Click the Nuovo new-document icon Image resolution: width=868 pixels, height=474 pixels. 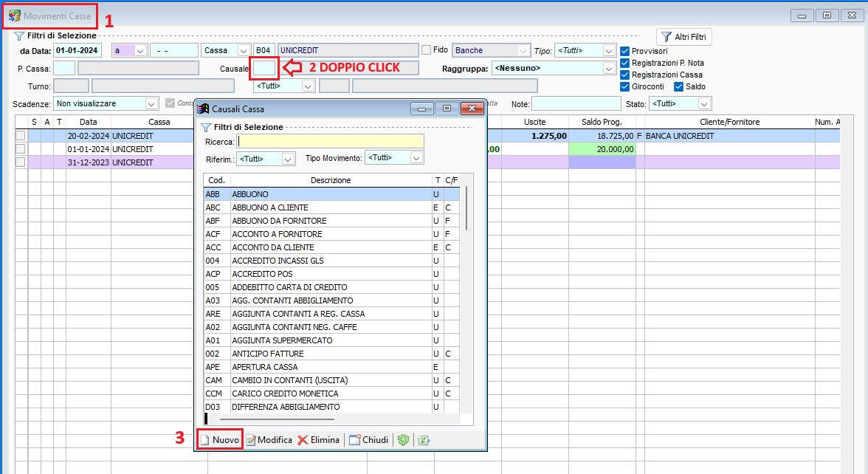click(x=205, y=439)
